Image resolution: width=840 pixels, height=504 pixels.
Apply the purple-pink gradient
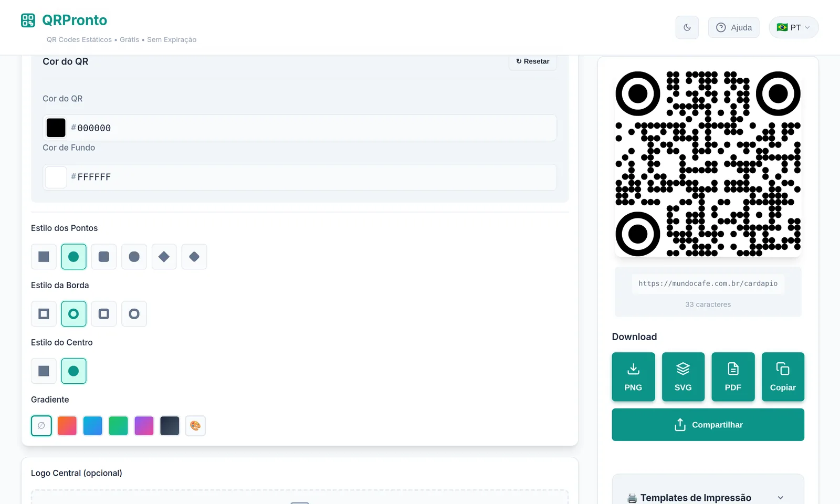(x=144, y=426)
